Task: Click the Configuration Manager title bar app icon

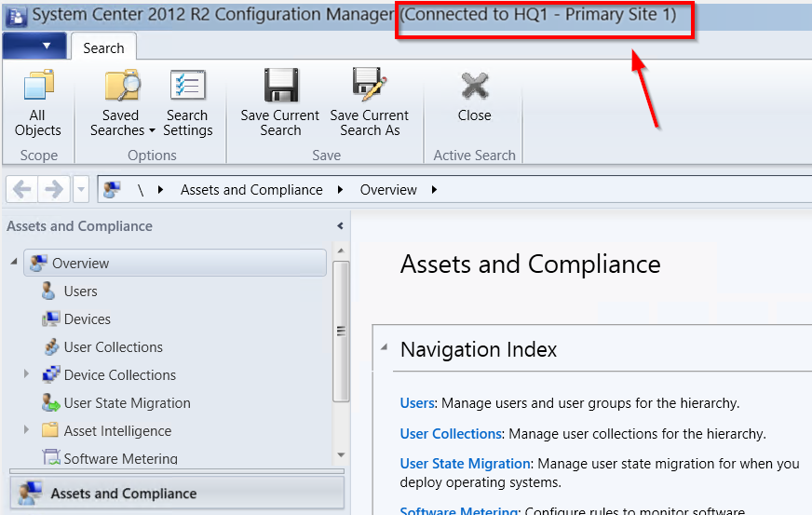Action: tap(16, 16)
